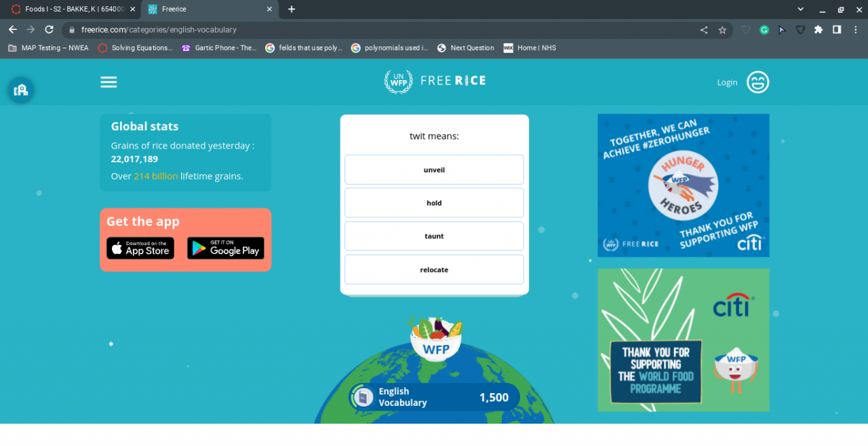Click the round school building icon at left
This screenshot has width=868, height=446.
(x=21, y=90)
